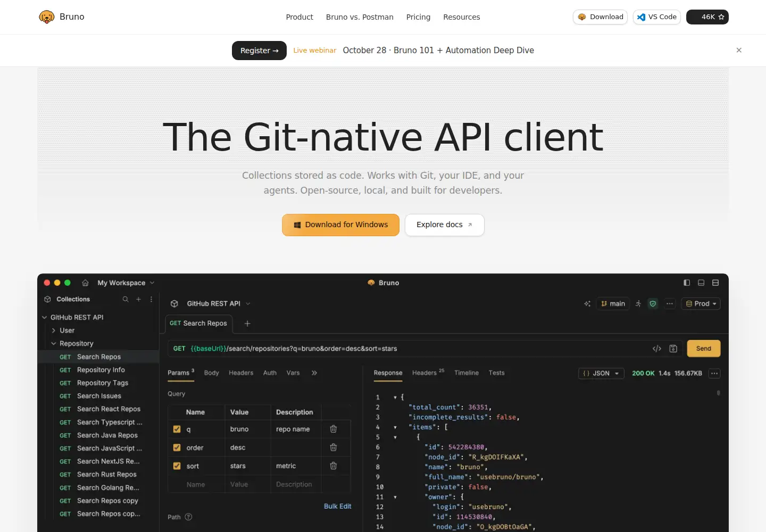Viewport: 766px width, 532px height.
Task: Open the My Workspace dropdown
Action: 126,283
